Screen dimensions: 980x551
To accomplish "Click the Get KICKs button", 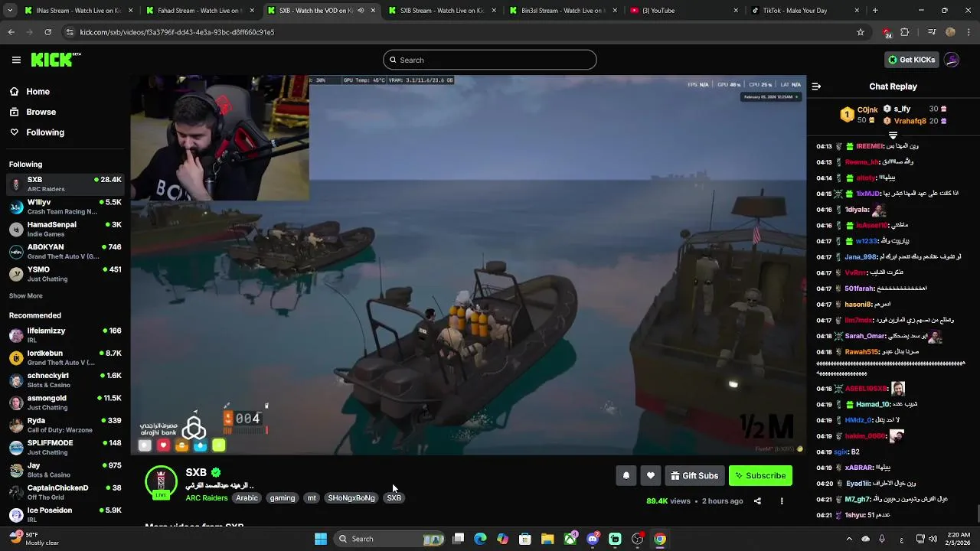I will pyautogui.click(x=911, y=60).
